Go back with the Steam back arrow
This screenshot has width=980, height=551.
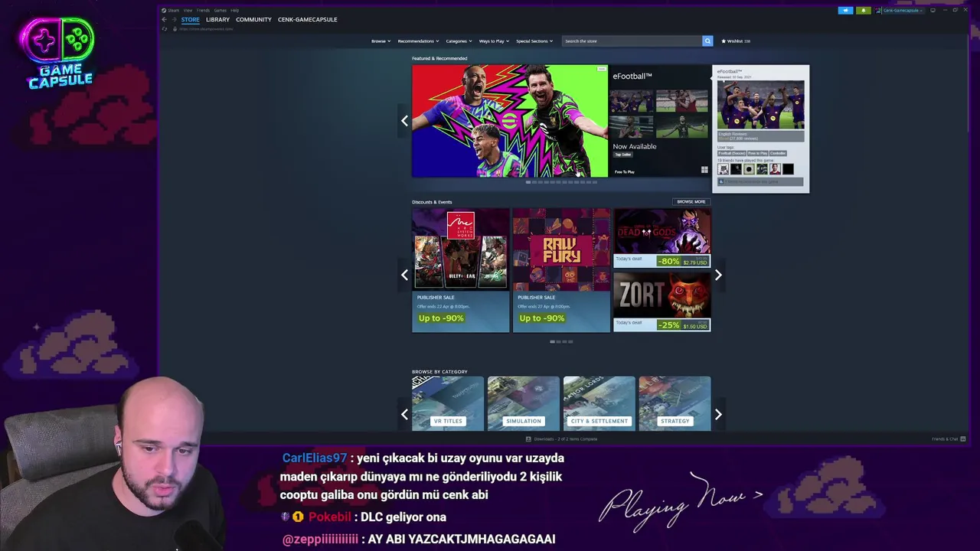coord(164,19)
